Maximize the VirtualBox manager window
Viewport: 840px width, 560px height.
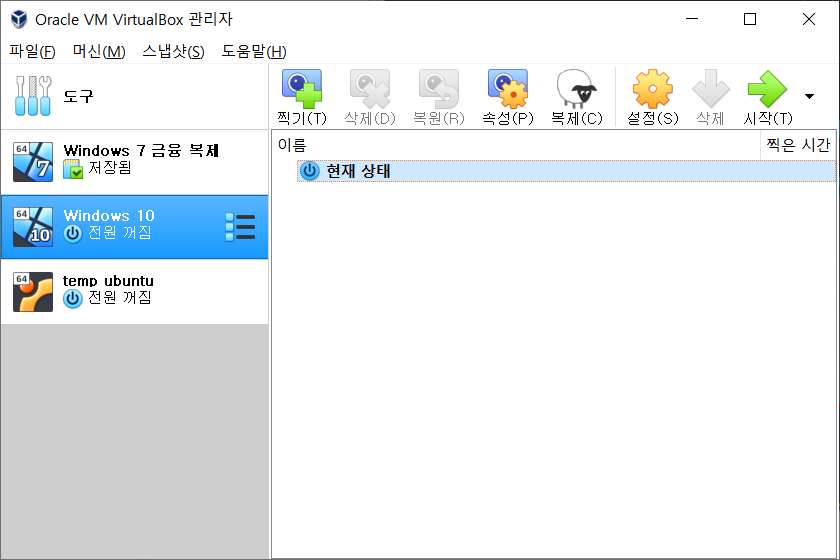750,19
